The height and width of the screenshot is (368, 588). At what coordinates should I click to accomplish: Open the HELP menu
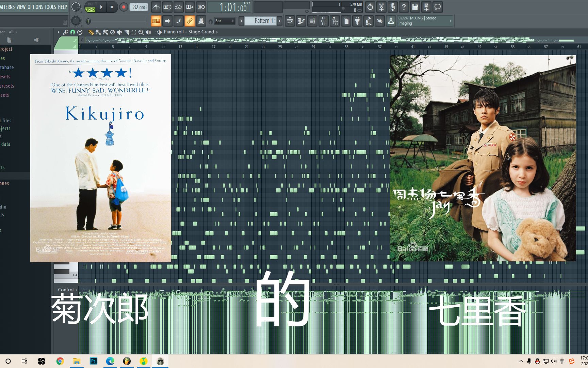tap(62, 7)
